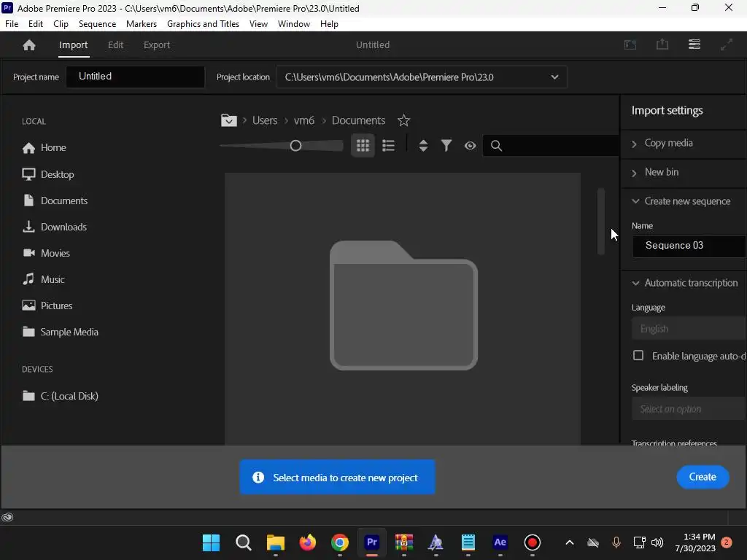The width and height of the screenshot is (747, 560).
Task: Open the Sample Media folder
Action: [x=60, y=332]
